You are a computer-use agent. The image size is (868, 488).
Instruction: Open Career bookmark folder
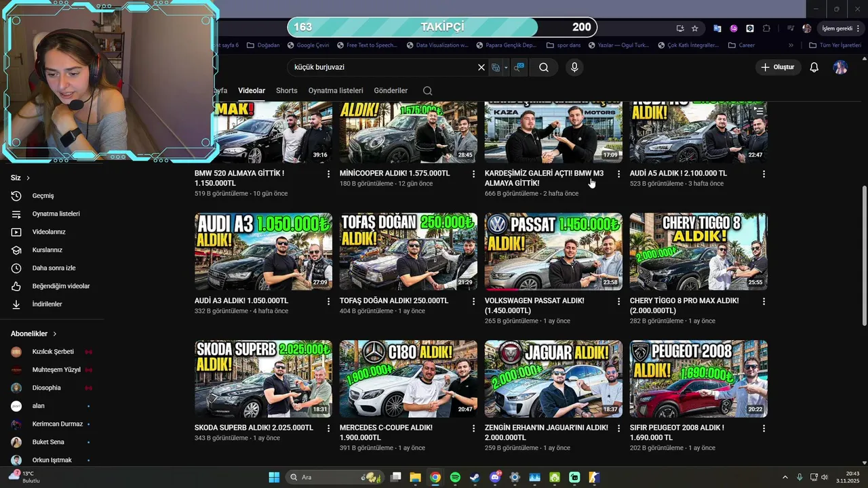coord(741,45)
